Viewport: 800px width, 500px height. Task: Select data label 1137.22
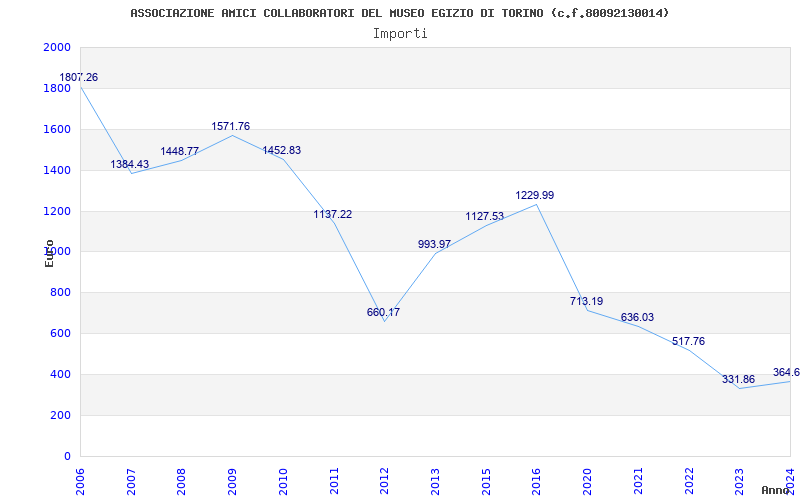coord(333,214)
